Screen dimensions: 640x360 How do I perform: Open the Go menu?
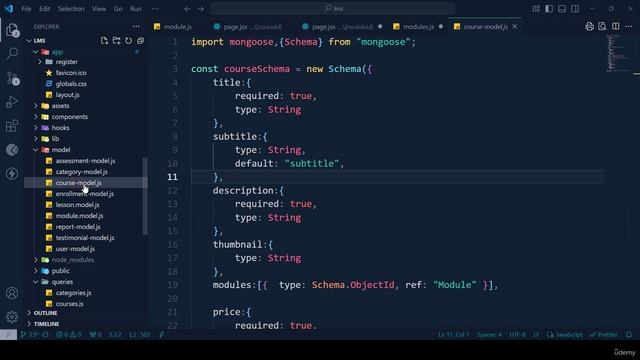[118, 9]
